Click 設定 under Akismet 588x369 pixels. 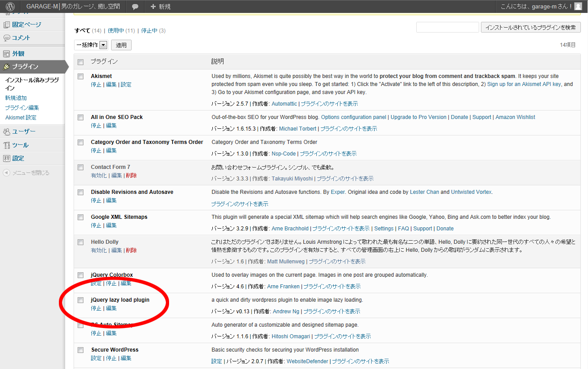point(126,85)
